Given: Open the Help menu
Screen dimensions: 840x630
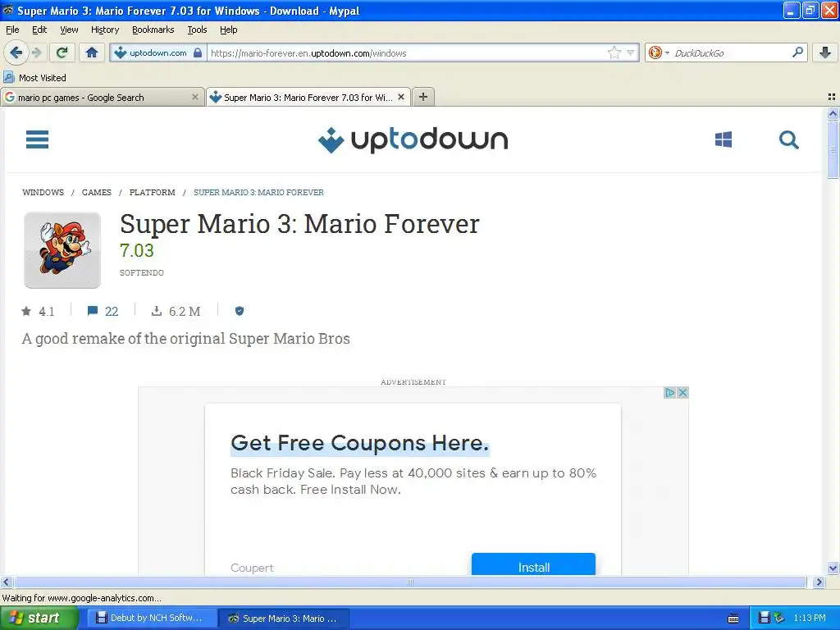Looking at the screenshot, I should 228,30.
